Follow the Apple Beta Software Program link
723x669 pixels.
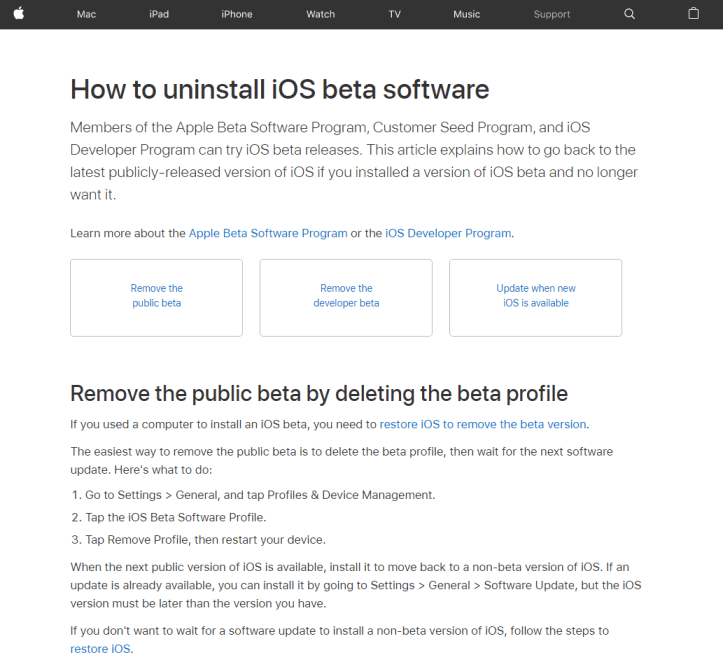coord(268,233)
